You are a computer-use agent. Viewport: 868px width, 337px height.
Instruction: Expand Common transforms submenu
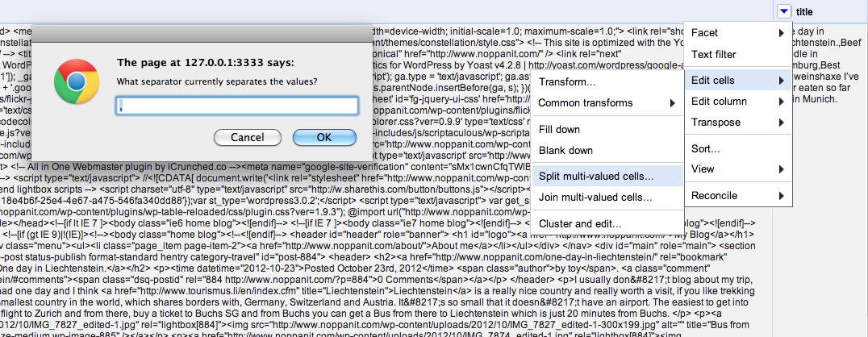point(607,103)
